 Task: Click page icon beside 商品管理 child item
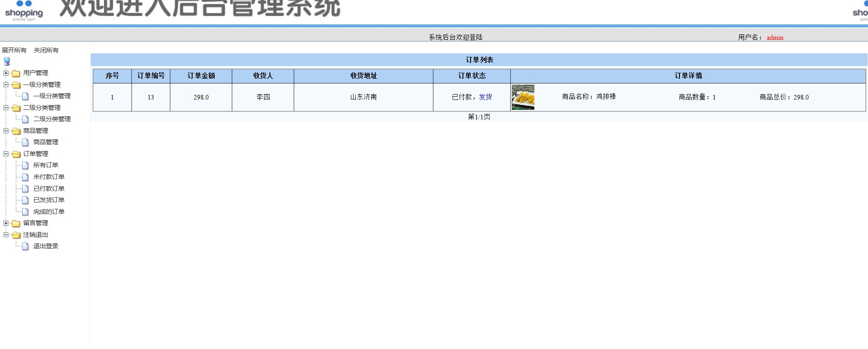point(25,142)
